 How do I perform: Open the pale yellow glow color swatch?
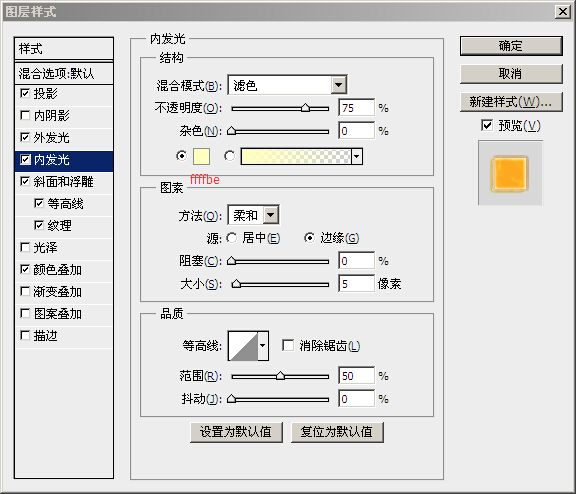click(201, 156)
